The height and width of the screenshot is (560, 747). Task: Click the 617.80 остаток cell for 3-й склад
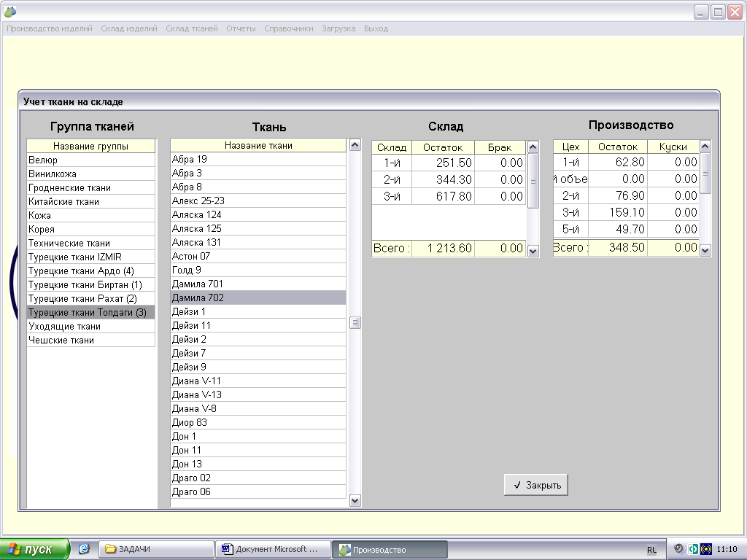[443, 196]
